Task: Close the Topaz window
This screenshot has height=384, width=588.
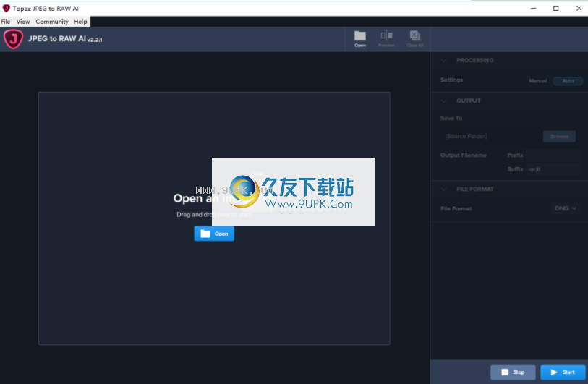Action: click(579, 8)
